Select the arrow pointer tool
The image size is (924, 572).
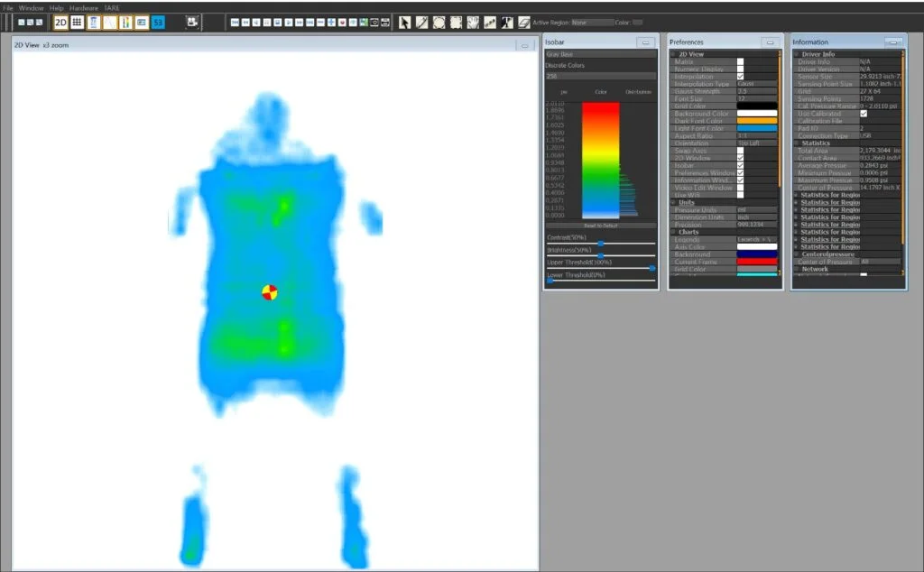point(404,22)
